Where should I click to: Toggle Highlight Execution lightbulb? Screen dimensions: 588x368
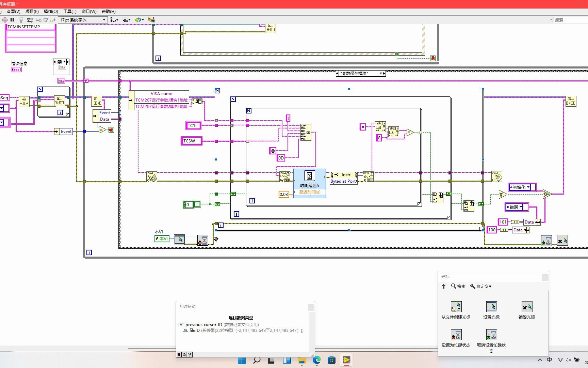21,20
